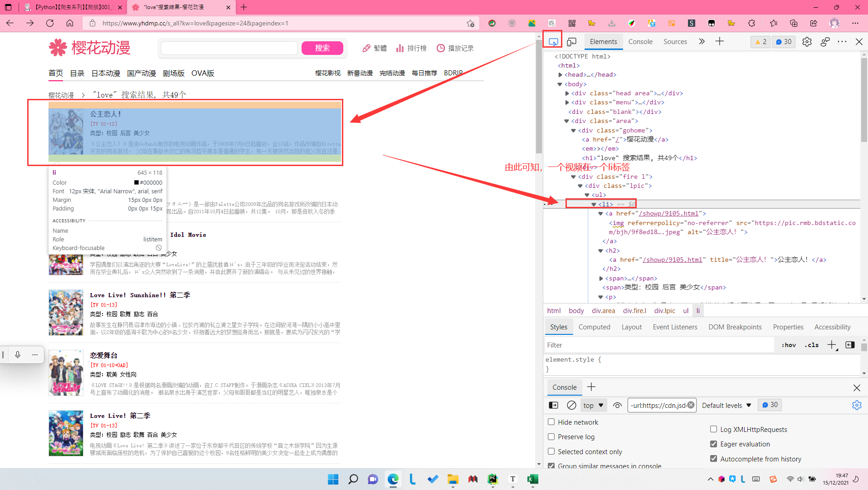Open DevTools customize ellipsis menu
This screenshot has height=490, width=868.
click(842, 42)
